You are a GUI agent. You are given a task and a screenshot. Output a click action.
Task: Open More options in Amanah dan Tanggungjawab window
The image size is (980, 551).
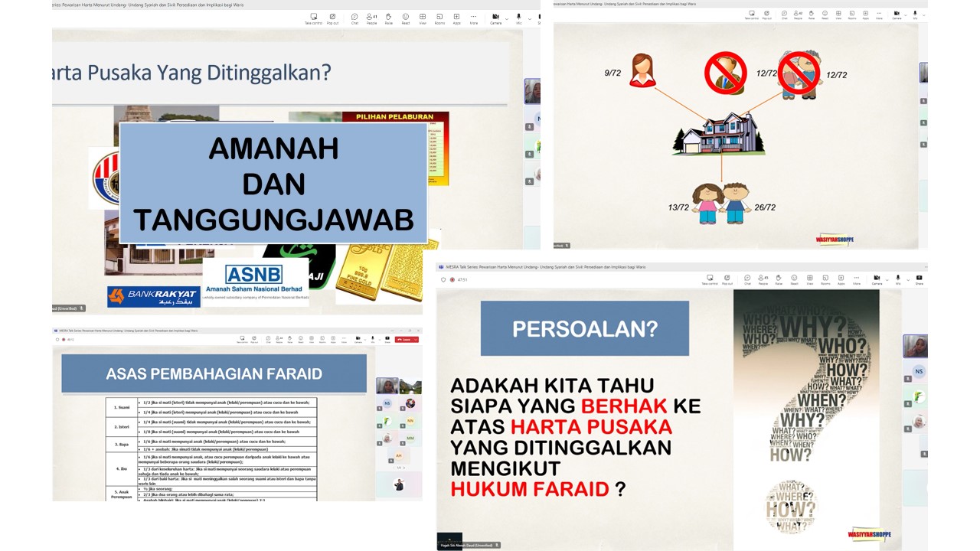pos(473,18)
